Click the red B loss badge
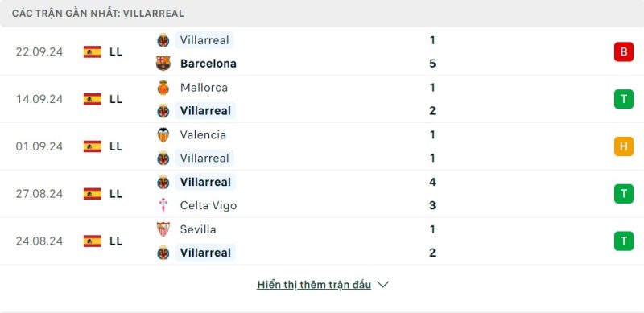644x313 pixels. tap(623, 51)
